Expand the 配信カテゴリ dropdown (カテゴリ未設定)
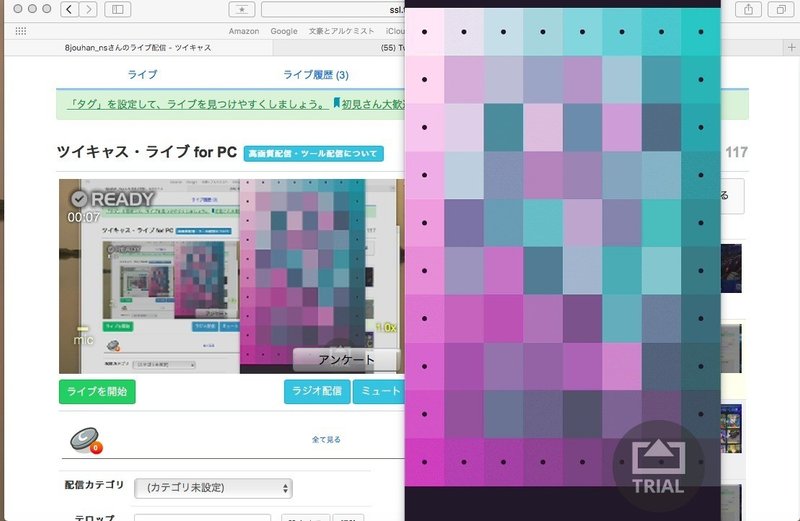The width and height of the screenshot is (800, 521). click(x=213, y=488)
